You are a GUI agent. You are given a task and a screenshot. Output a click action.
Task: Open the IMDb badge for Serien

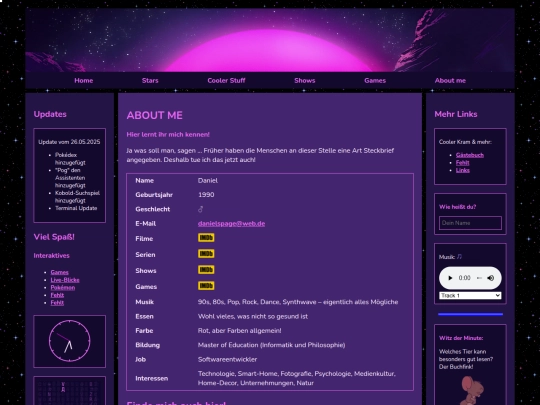coord(206,254)
